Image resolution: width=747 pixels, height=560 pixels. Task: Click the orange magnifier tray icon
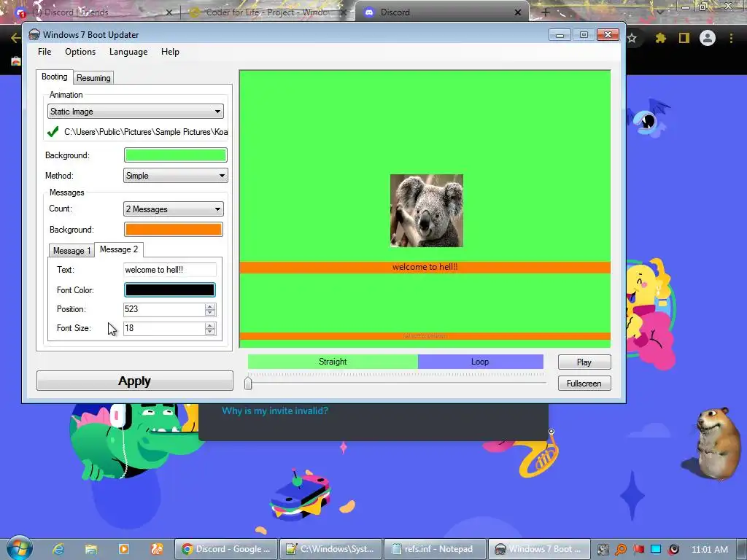click(621, 550)
